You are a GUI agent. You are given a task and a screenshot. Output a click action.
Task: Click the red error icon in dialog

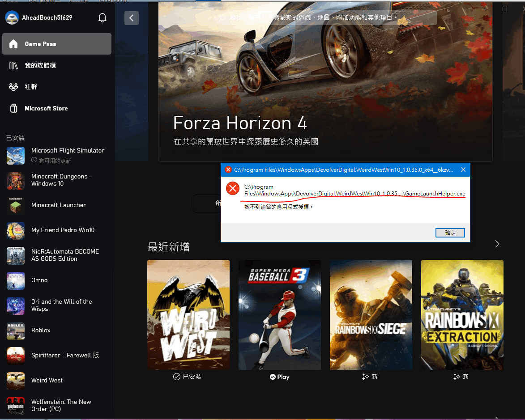(x=233, y=188)
